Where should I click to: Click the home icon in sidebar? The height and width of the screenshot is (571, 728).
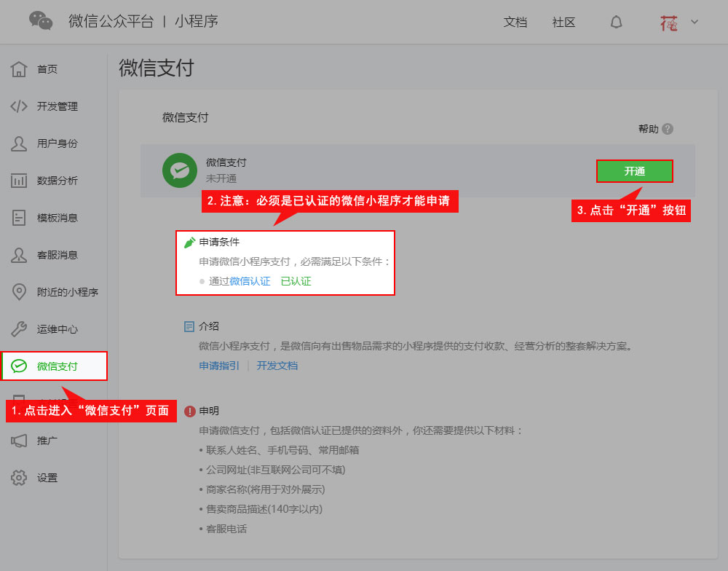coord(19,69)
